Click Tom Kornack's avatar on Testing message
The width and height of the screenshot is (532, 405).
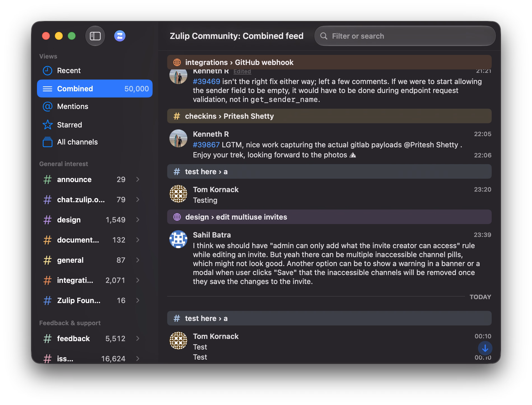pyautogui.click(x=178, y=194)
